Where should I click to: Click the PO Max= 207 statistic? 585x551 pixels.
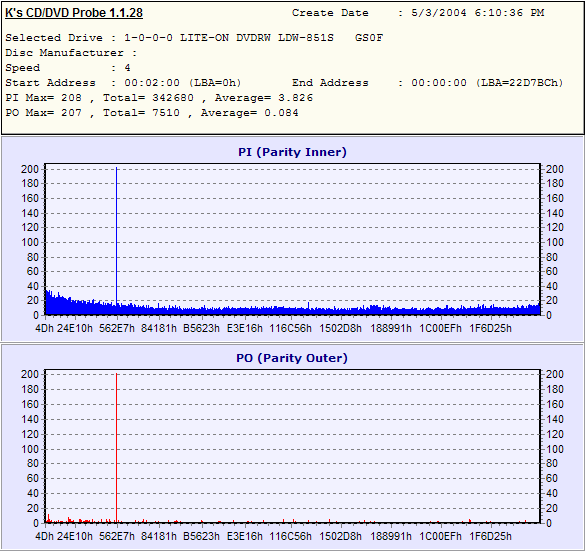tap(43, 113)
